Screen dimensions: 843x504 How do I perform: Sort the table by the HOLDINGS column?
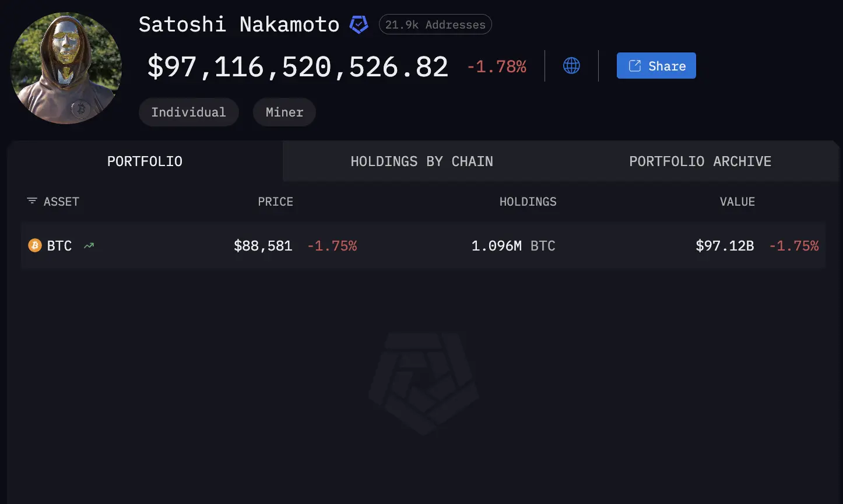[528, 202]
